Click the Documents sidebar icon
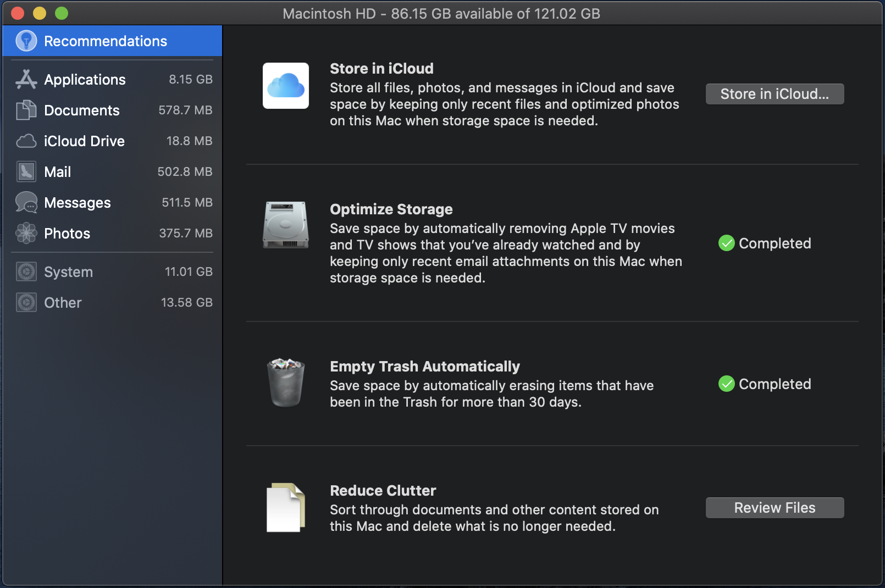 pos(26,110)
